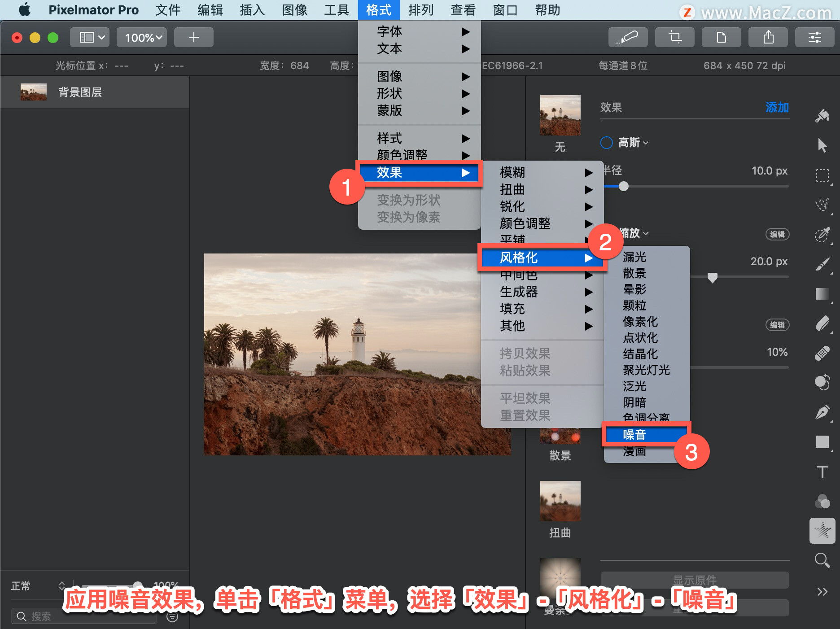This screenshot has height=629, width=840.
Task: Open the Zoom magnifier tool
Action: tap(822, 560)
